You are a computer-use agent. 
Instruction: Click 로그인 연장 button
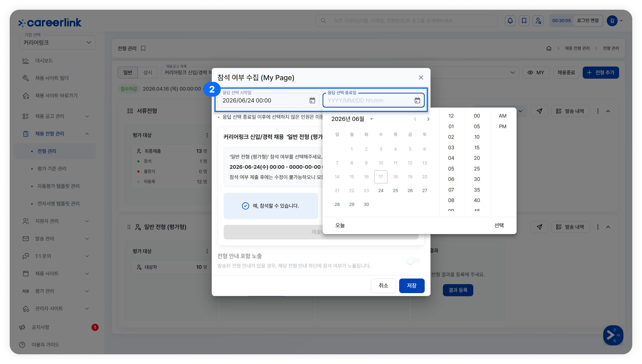pyautogui.click(x=588, y=20)
